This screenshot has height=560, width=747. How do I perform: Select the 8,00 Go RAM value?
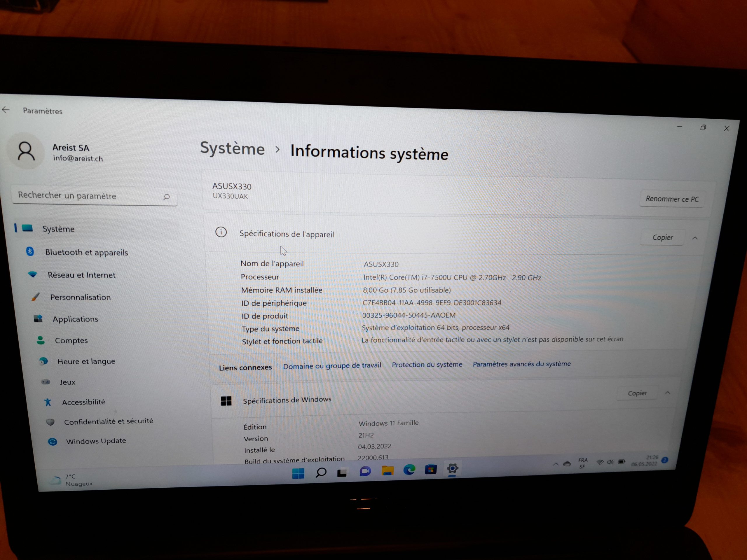click(x=406, y=290)
